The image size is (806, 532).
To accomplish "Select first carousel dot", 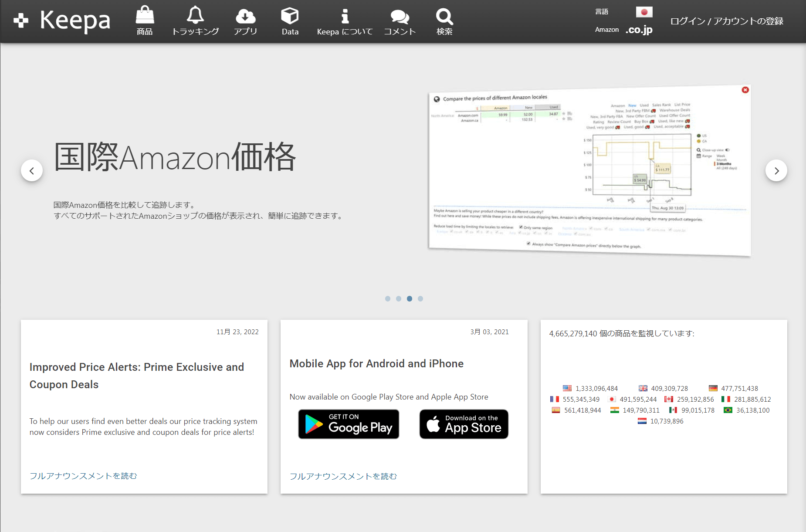I will click(388, 298).
